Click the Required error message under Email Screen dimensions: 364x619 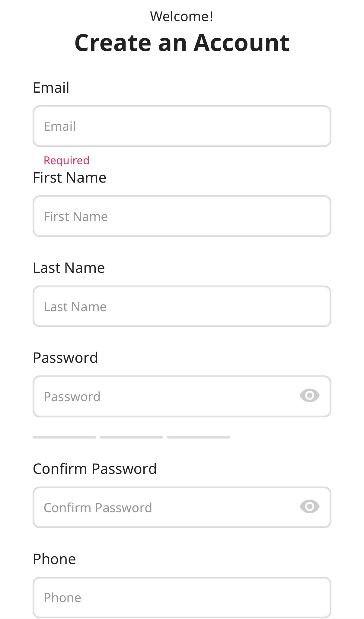click(66, 160)
